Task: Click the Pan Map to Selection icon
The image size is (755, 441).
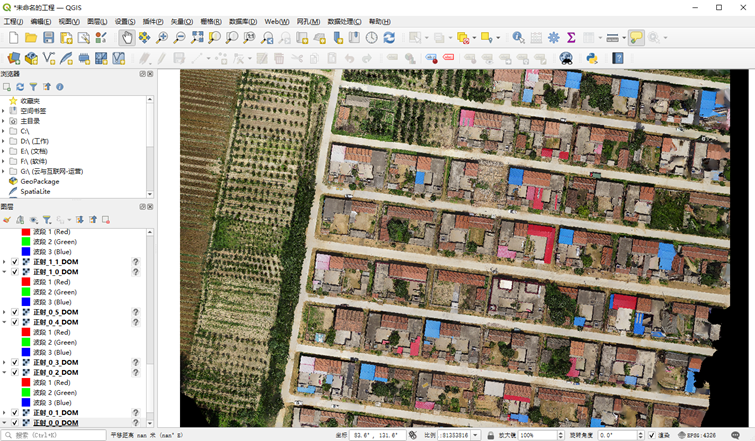Action: tap(144, 38)
